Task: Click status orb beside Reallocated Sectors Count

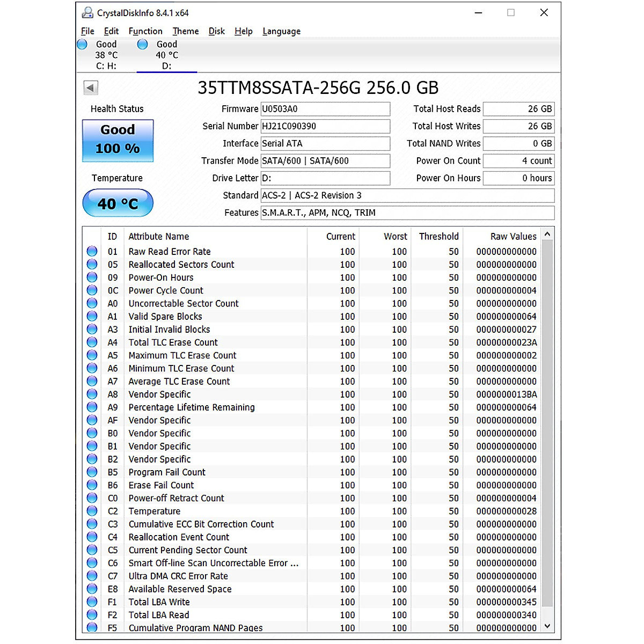Action: (x=92, y=264)
